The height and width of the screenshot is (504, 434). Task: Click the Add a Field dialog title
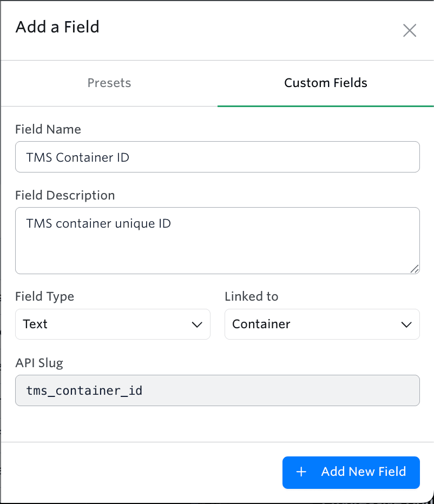pyautogui.click(x=57, y=27)
